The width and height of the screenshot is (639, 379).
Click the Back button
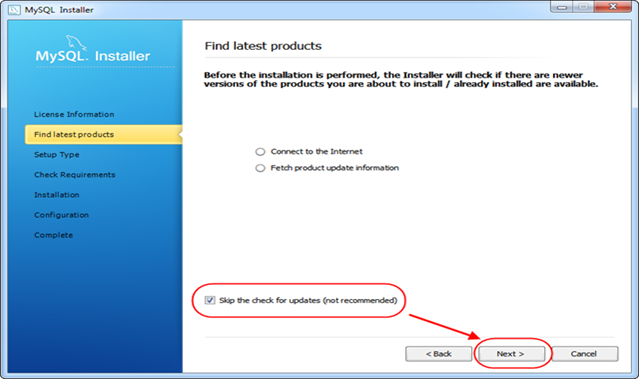click(x=438, y=354)
